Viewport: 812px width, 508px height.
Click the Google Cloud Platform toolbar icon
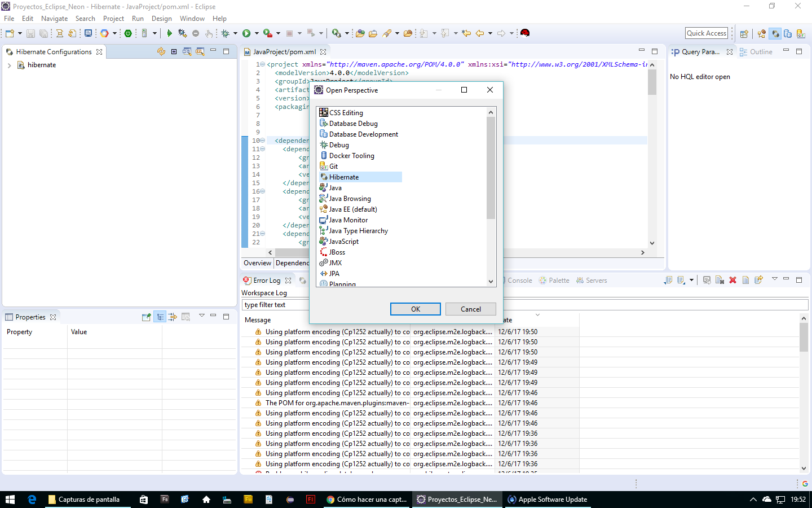pyautogui.click(x=104, y=33)
